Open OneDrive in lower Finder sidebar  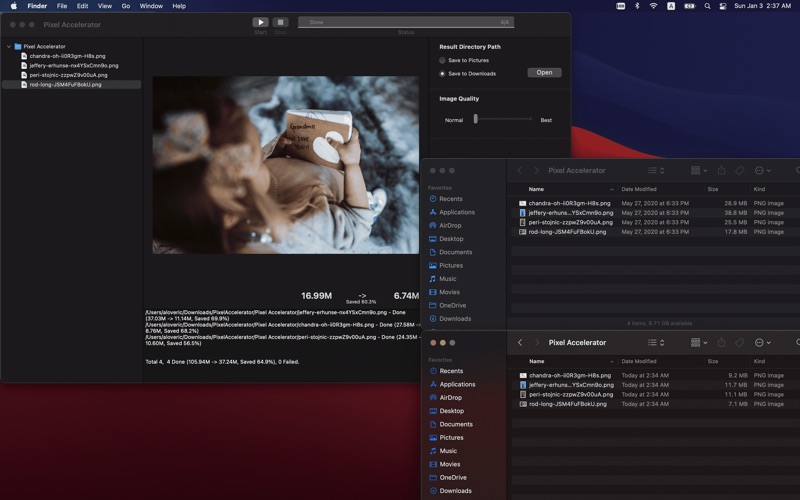click(x=453, y=478)
